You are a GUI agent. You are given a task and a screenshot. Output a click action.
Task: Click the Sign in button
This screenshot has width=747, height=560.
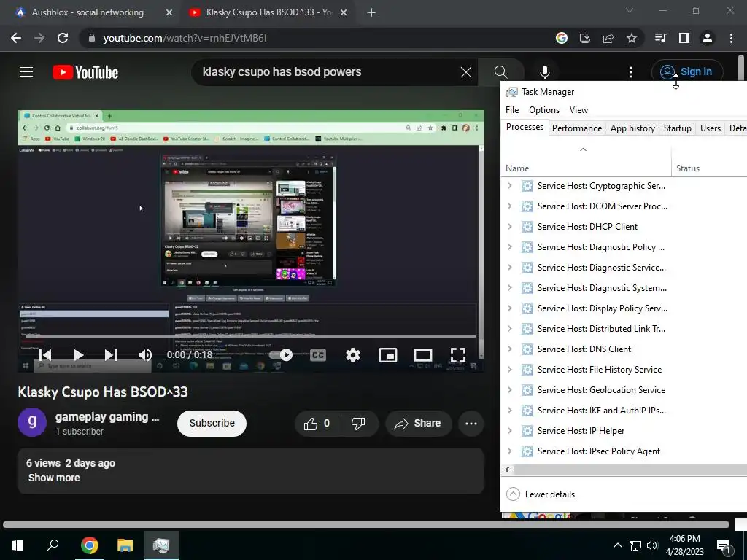coord(687,72)
